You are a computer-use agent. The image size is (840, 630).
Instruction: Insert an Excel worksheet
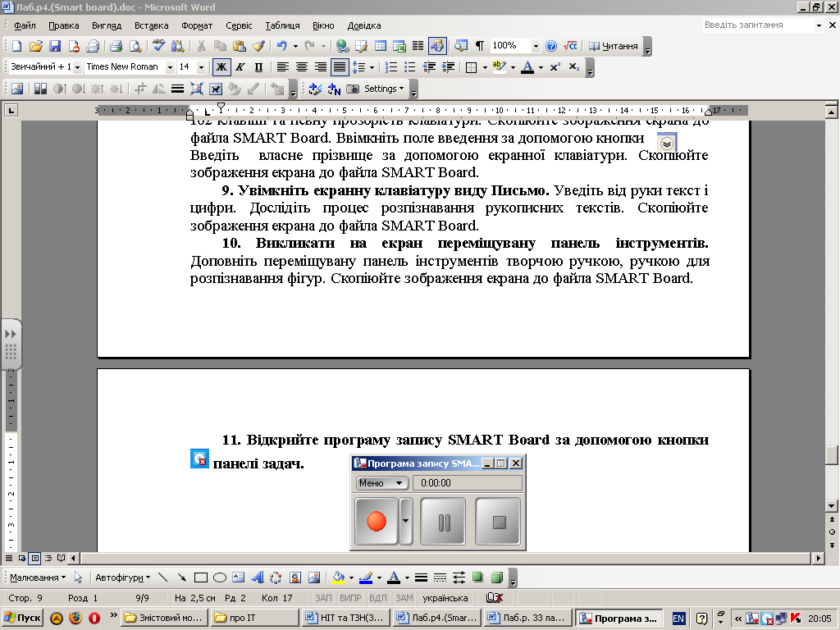(x=399, y=46)
